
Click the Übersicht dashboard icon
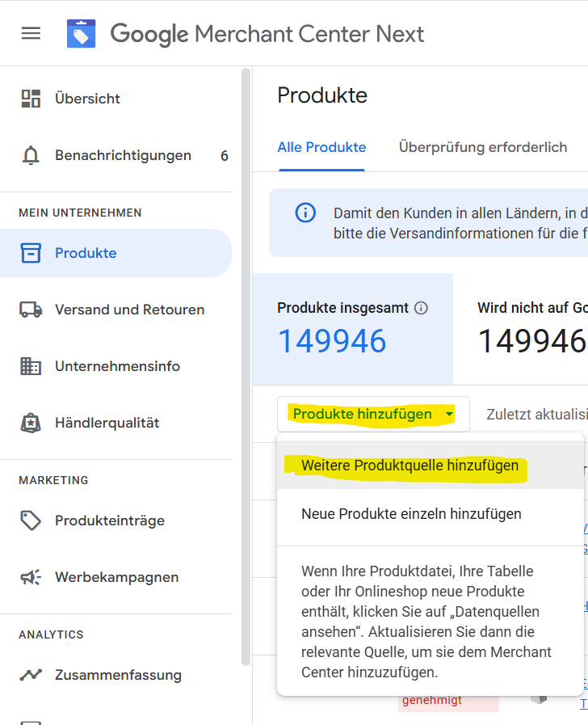click(31, 99)
